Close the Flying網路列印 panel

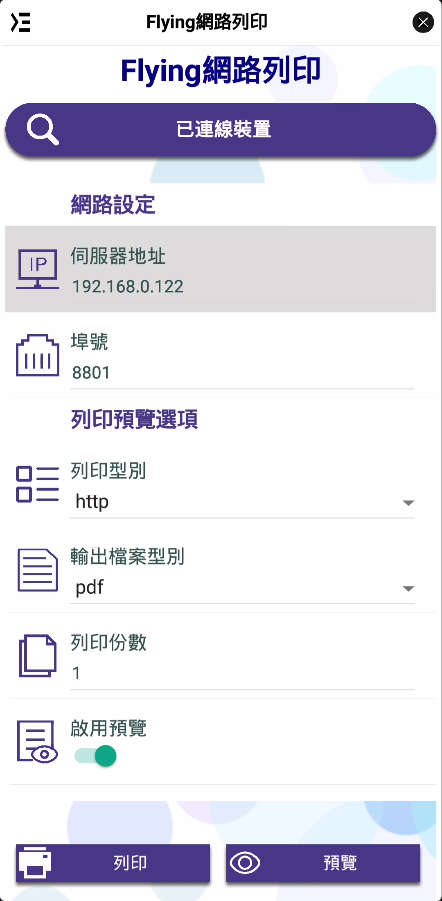[x=423, y=23]
